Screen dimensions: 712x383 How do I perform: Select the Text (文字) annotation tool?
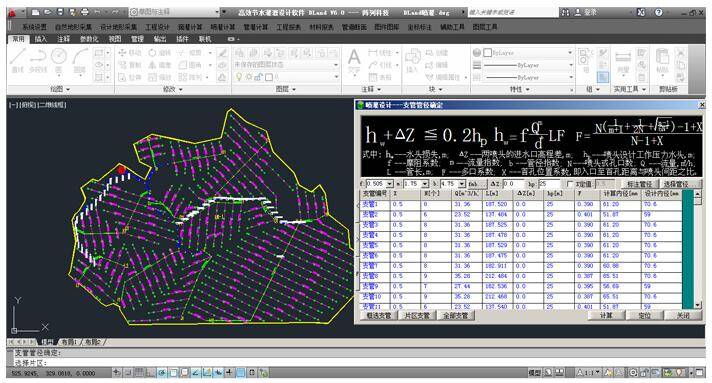click(354, 61)
